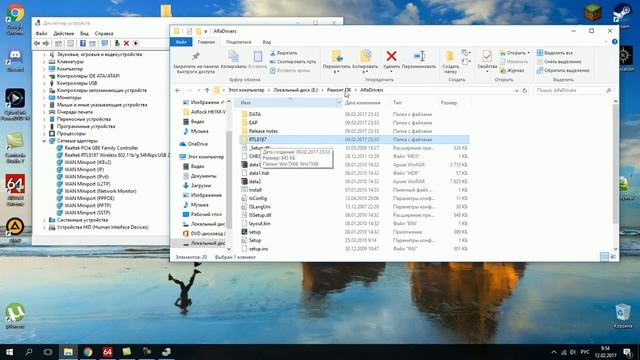This screenshot has height=360, width=640.
Task: Switch to large icons view button
Action: click(613, 257)
